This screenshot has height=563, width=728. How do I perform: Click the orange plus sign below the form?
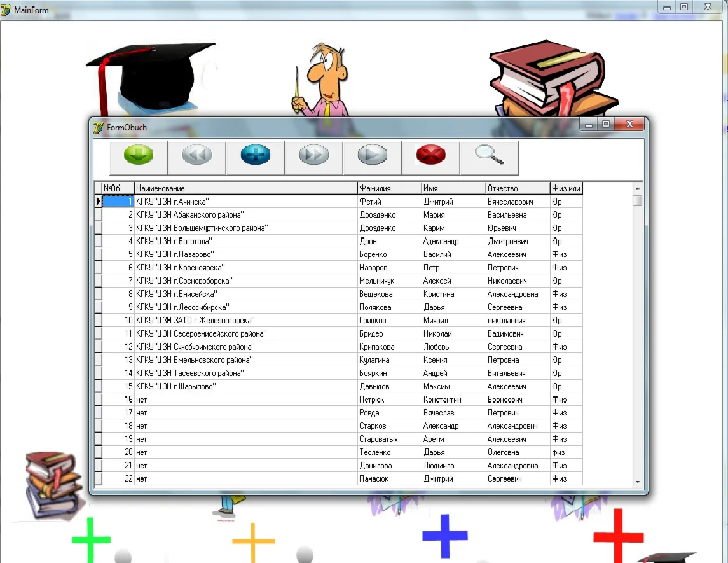(x=253, y=541)
